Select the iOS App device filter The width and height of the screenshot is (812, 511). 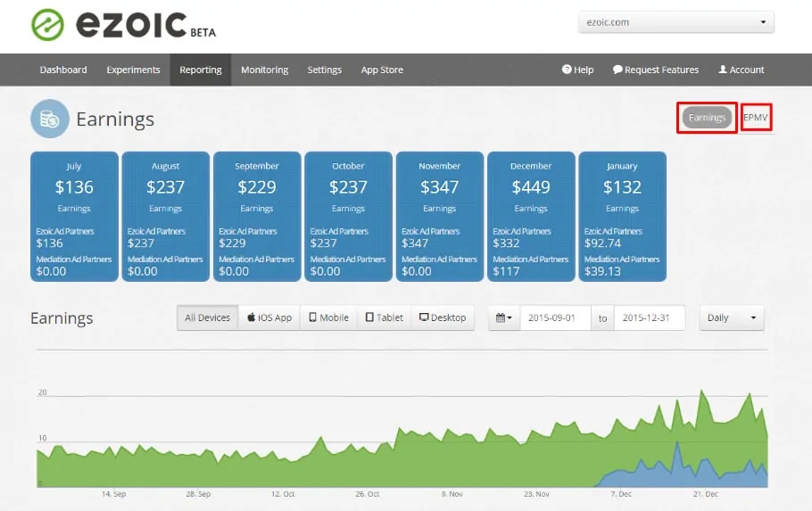click(269, 317)
